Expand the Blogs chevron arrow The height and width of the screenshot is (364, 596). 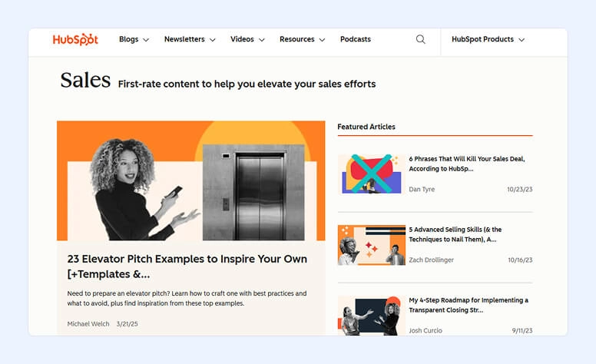click(x=146, y=40)
